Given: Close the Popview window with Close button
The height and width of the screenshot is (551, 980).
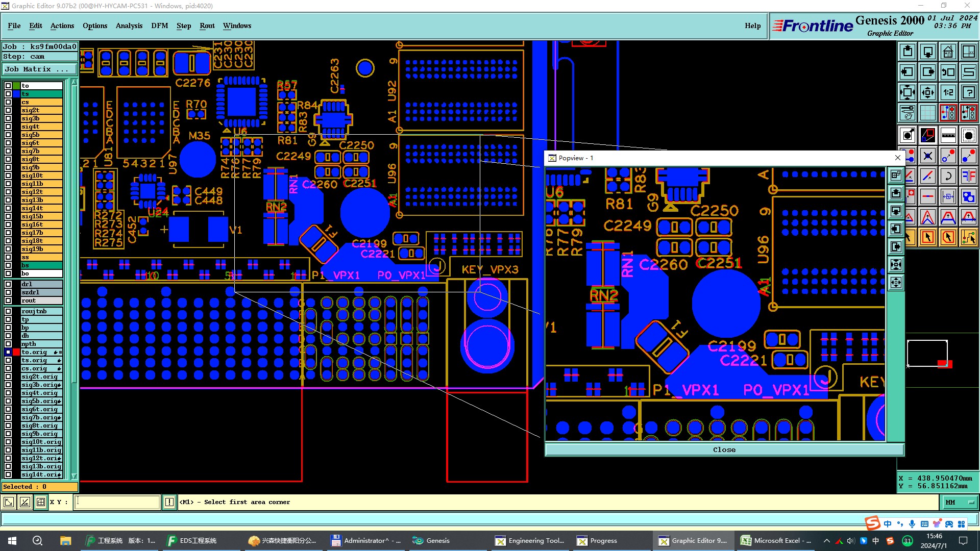Looking at the screenshot, I should (724, 450).
